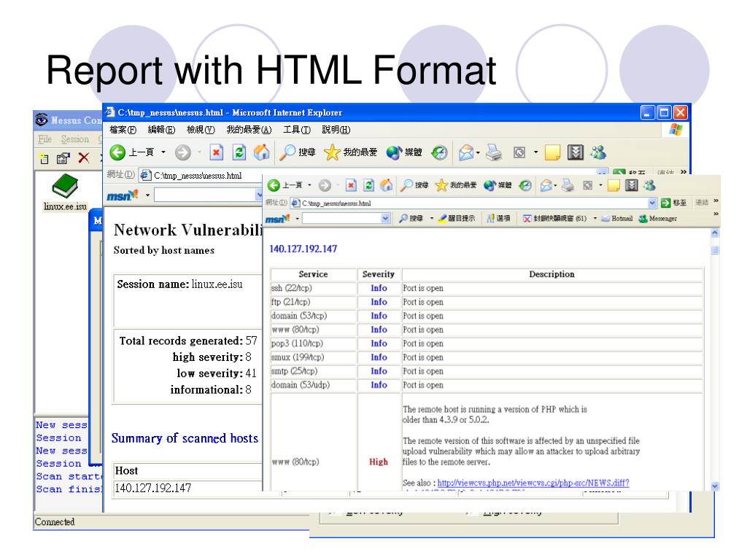
Task: Click High severity link for www (80/tcp)
Action: tap(379, 462)
